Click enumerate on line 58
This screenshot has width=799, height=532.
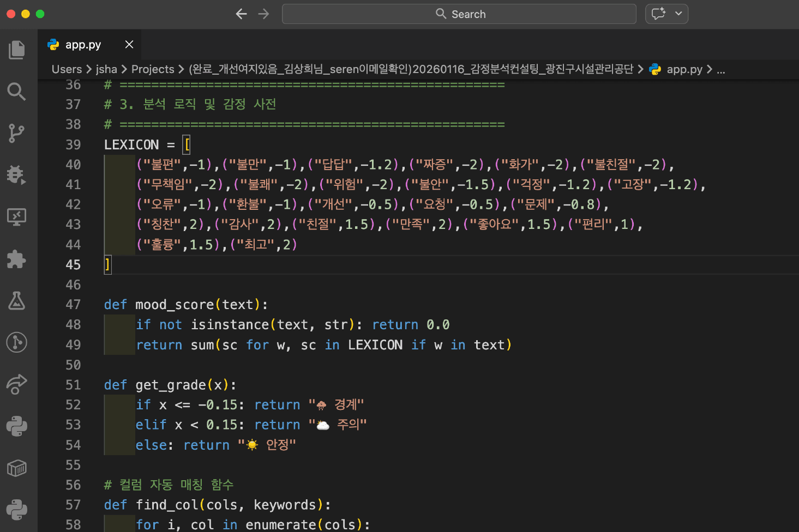tap(281, 525)
